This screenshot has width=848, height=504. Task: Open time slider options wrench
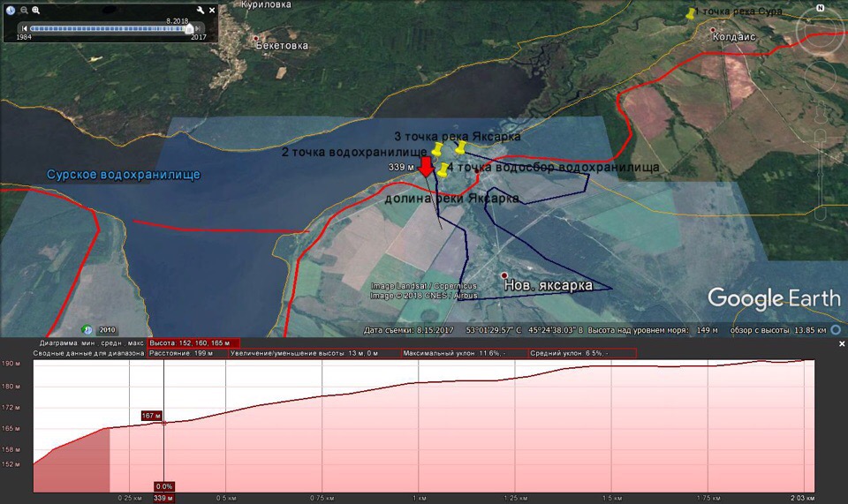click(201, 10)
